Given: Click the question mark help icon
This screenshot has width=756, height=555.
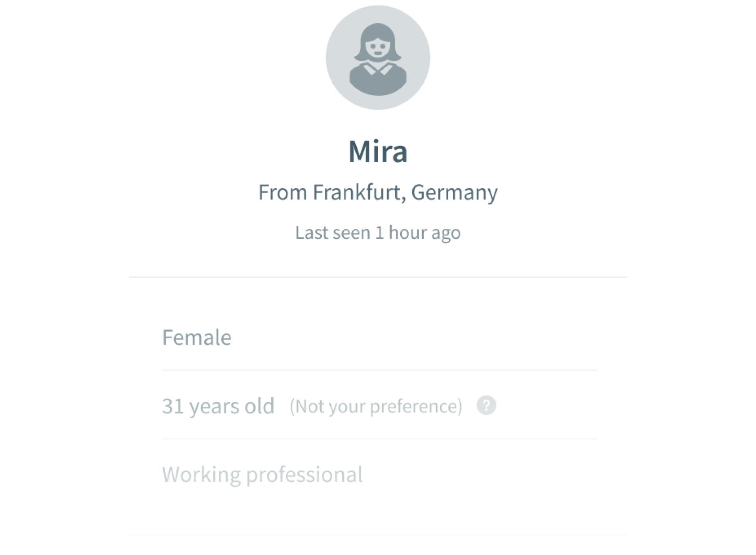Looking at the screenshot, I should [486, 405].
